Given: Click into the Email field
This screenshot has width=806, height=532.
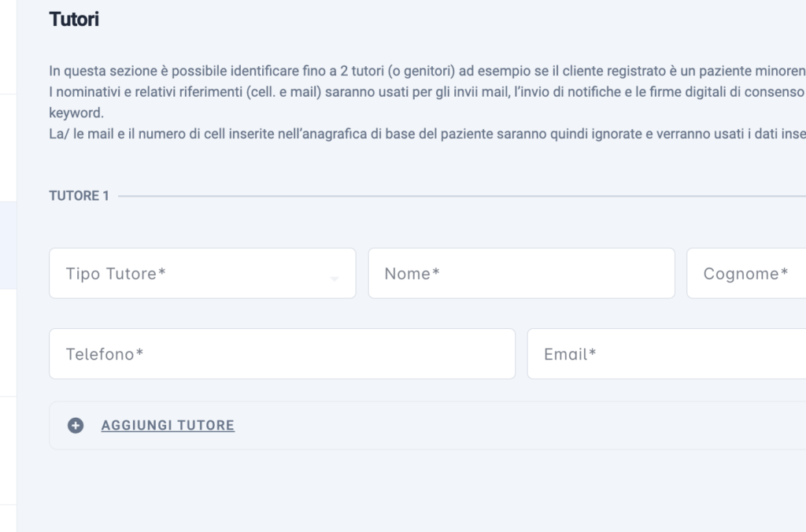Looking at the screenshot, I should pyautogui.click(x=667, y=354).
